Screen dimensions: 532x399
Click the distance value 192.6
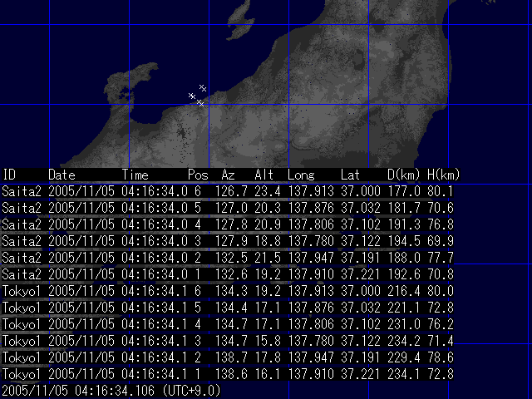[x=404, y=274]
